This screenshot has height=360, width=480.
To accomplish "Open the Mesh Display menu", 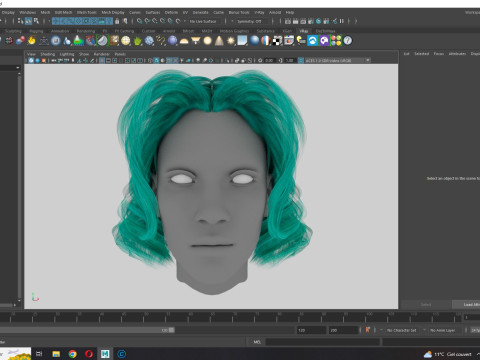I will (113, 12).
